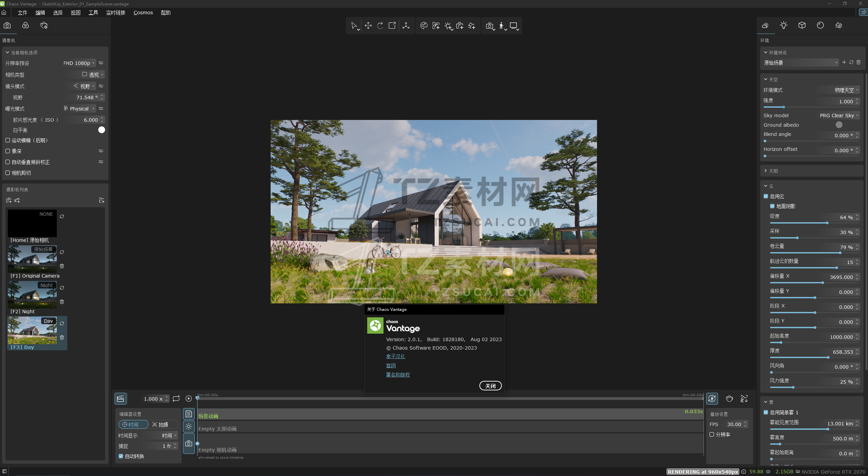Open the Cosmos menu
Image resolution: width=868 pixels, height=476 pixels.
tap(143, 13)
